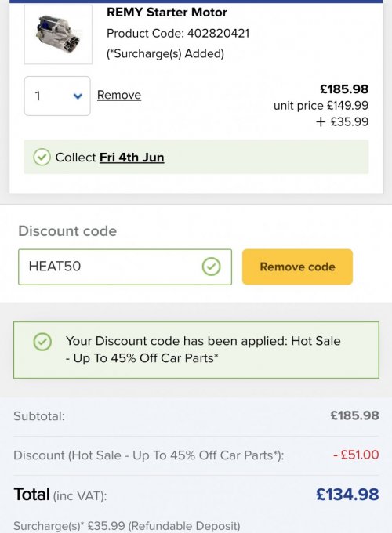Click the tick icon in discount applied banner

tap(42, 342)
